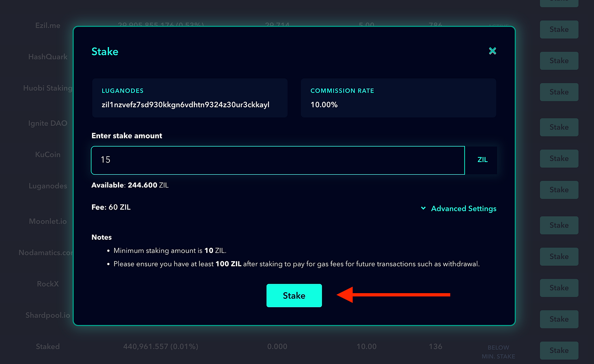Click the 0.000 value in Staked row

(277, 347)
